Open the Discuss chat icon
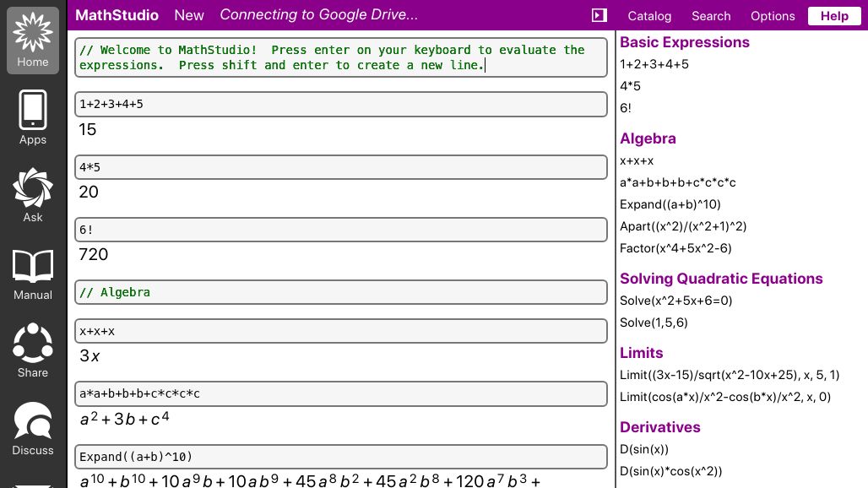The width and height of the screenshot is (868, 488). (33, 429)
